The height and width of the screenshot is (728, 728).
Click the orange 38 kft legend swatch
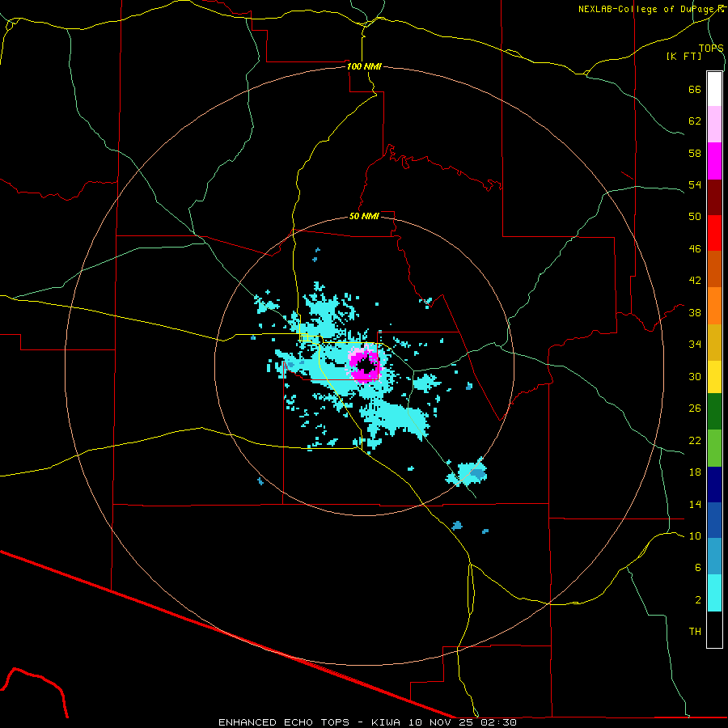pos(714,306)
